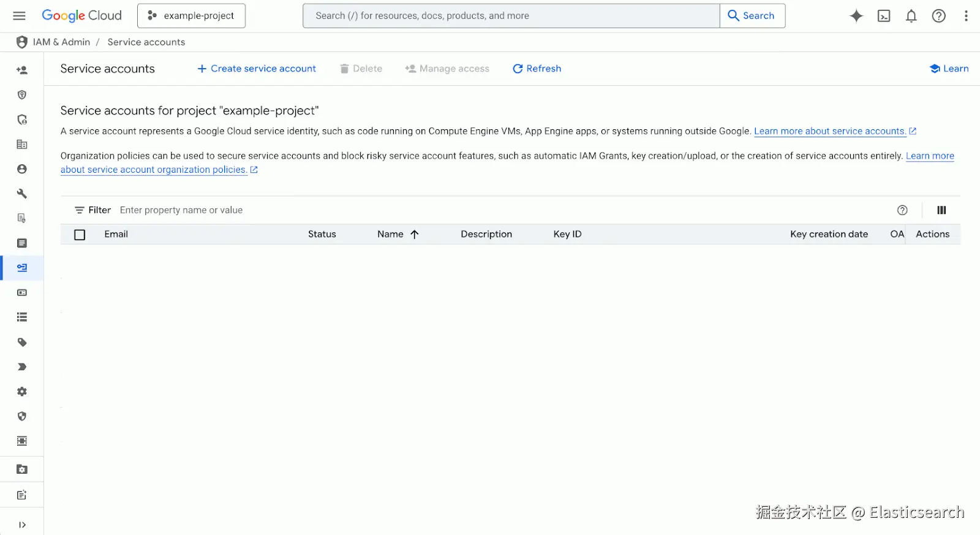The width and height of the screenshot is (980, 535).
Task: Open the Settings gear sidebar icon
Action: (x=22, y=392)
